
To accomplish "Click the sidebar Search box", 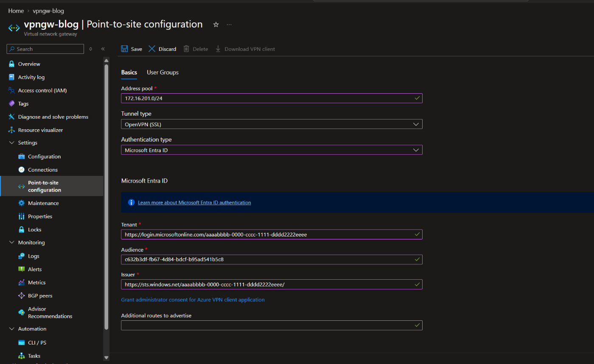I will [45, 49].
